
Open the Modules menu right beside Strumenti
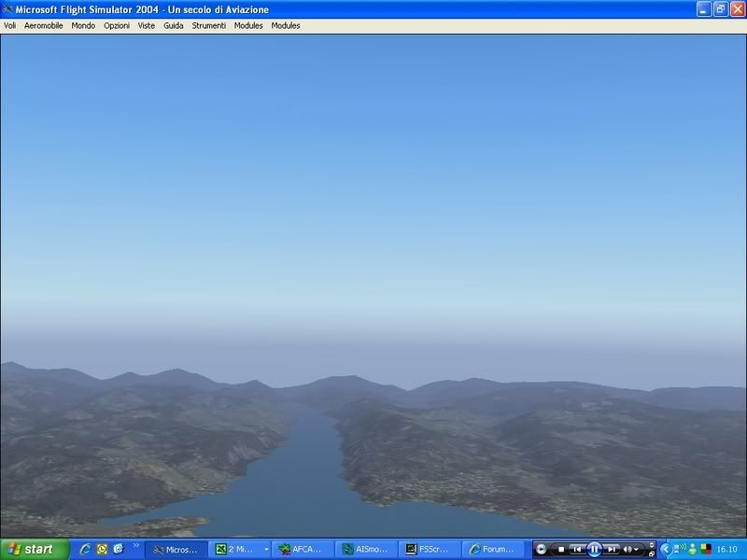pyautogui.click(x=248, y=26)
